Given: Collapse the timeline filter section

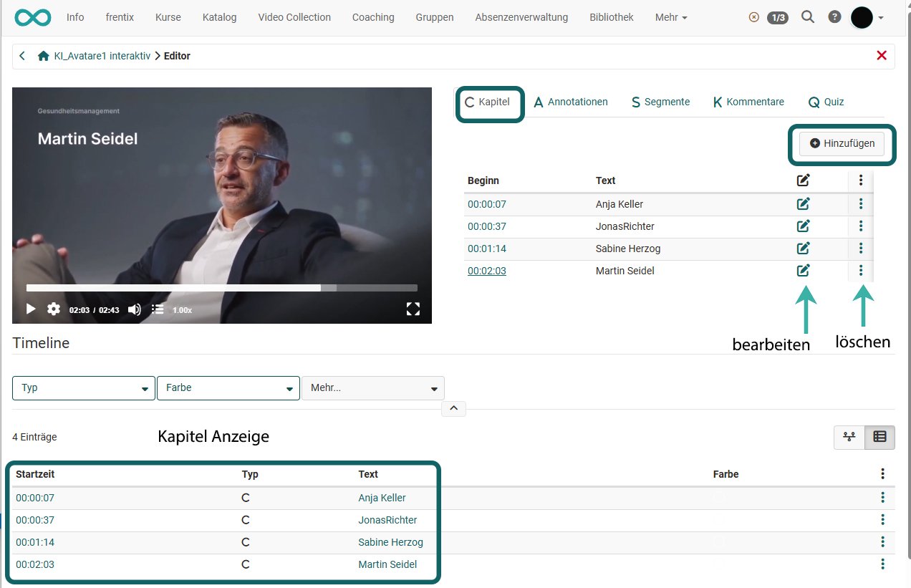Looking at the screenshot, I should [454, 409].
